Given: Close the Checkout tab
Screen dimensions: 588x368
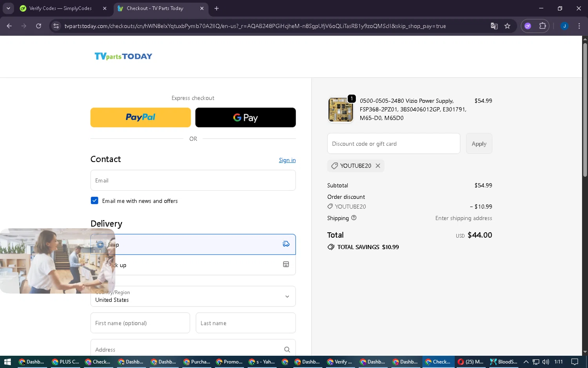Looking at the screenshot, I should (202, 8).
